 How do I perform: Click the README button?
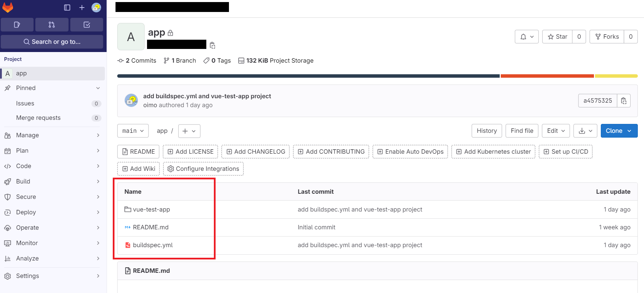pos(138,152)
